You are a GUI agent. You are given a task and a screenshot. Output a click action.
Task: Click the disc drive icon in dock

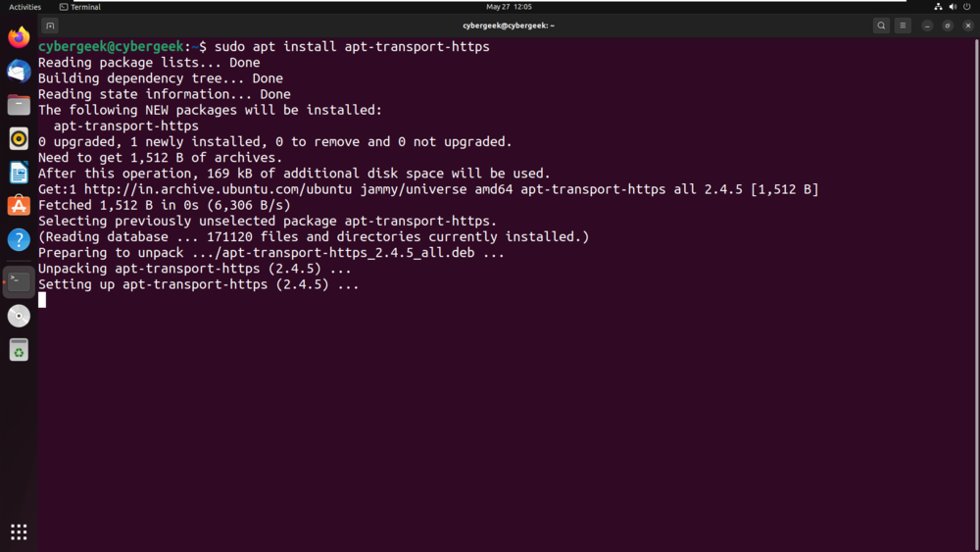pyautogui.click(x=19, y=316)
